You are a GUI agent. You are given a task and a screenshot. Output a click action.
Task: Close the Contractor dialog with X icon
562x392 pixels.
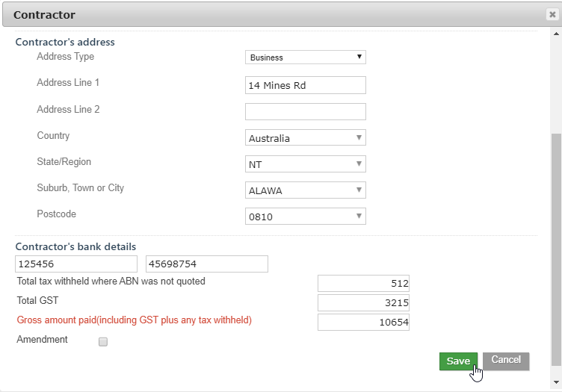[x=552, y=14]
